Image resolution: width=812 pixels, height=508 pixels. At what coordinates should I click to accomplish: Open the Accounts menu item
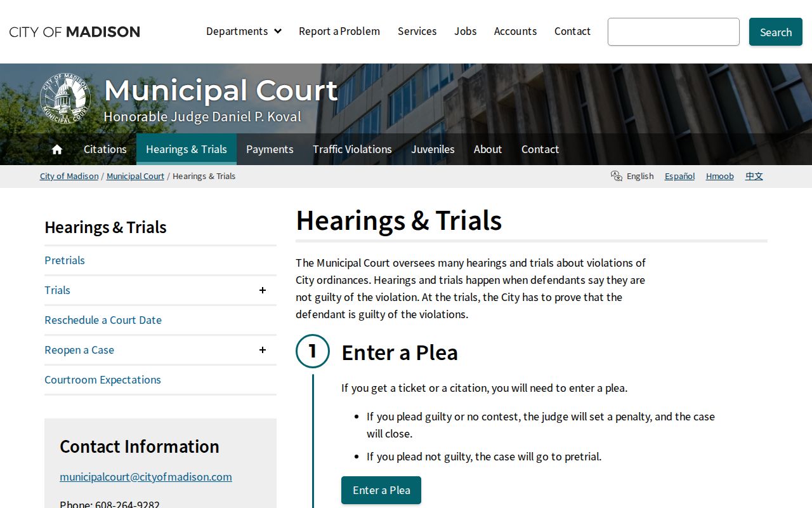(x=515, y=31)
